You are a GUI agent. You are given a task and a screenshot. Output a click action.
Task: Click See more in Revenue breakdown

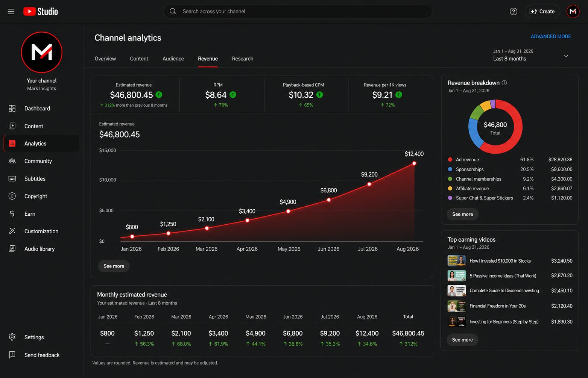[x=462, y=214]
